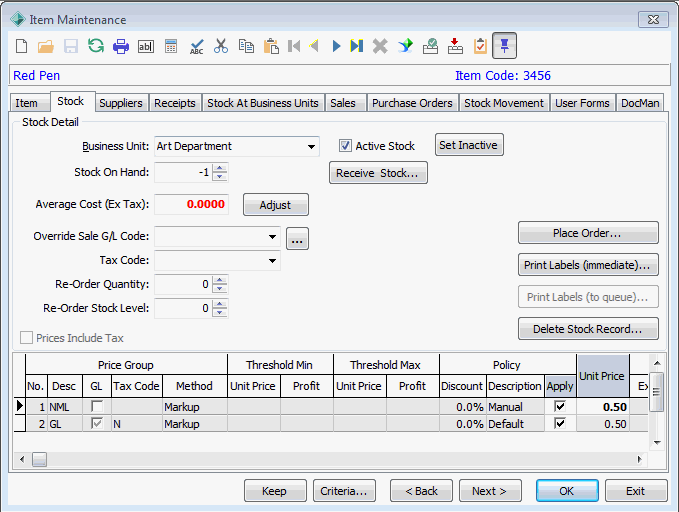This screenshot has width=679, height=512.
Task: Click the horizontal scrollbar thumb of price grid
Action: pyautogui.click(x=39, y=459)
